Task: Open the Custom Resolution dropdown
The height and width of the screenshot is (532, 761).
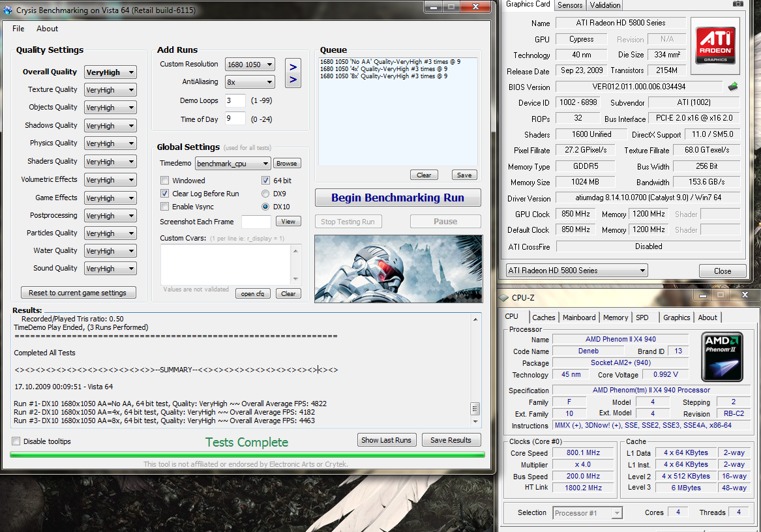Action: 250,65
